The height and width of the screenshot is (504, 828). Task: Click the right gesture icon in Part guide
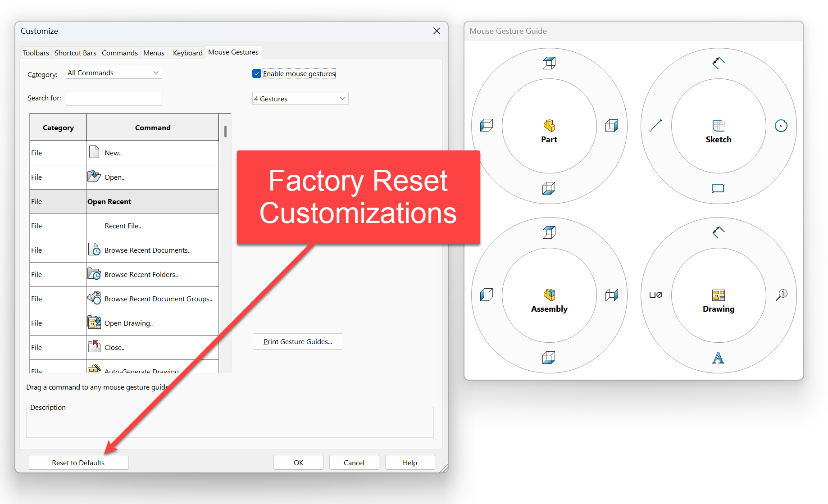click(612, 125)
